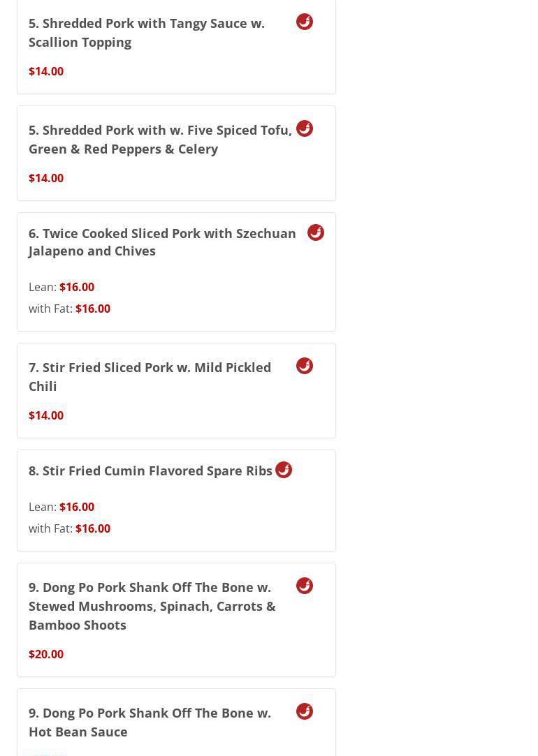
Task: Click spicy icon on Dong Po Pork Hot Bean Sauce
Action: (305, 711)
